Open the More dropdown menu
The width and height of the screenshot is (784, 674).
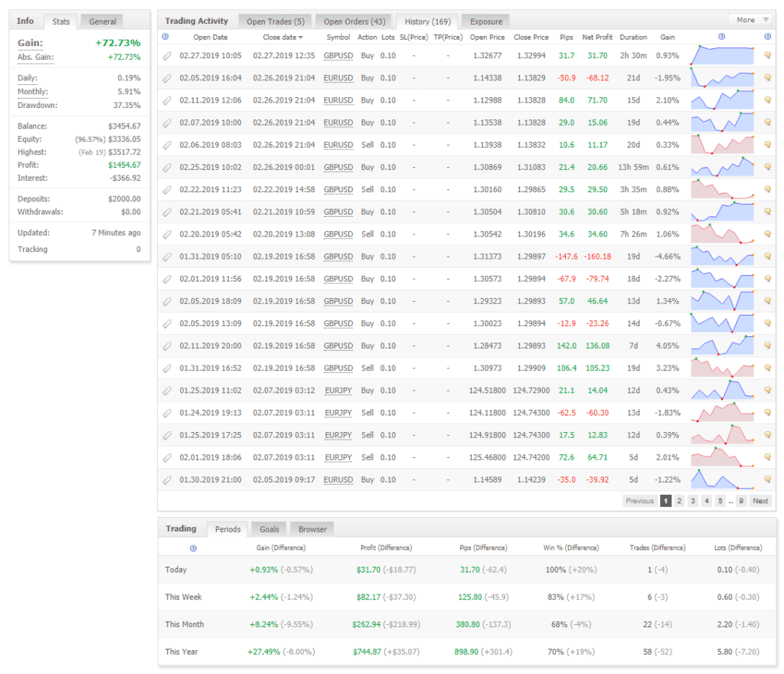pos(749,19)
